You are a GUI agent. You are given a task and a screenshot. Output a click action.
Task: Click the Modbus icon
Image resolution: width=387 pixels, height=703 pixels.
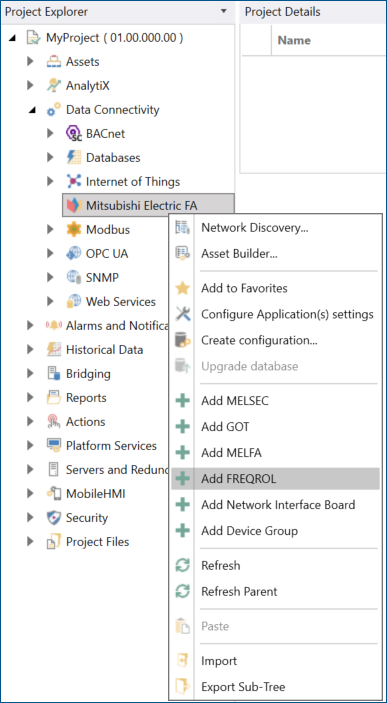point(74,230)
